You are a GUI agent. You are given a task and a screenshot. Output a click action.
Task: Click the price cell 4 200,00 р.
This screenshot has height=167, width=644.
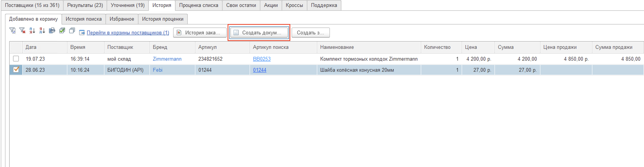[x=478, y=59]
